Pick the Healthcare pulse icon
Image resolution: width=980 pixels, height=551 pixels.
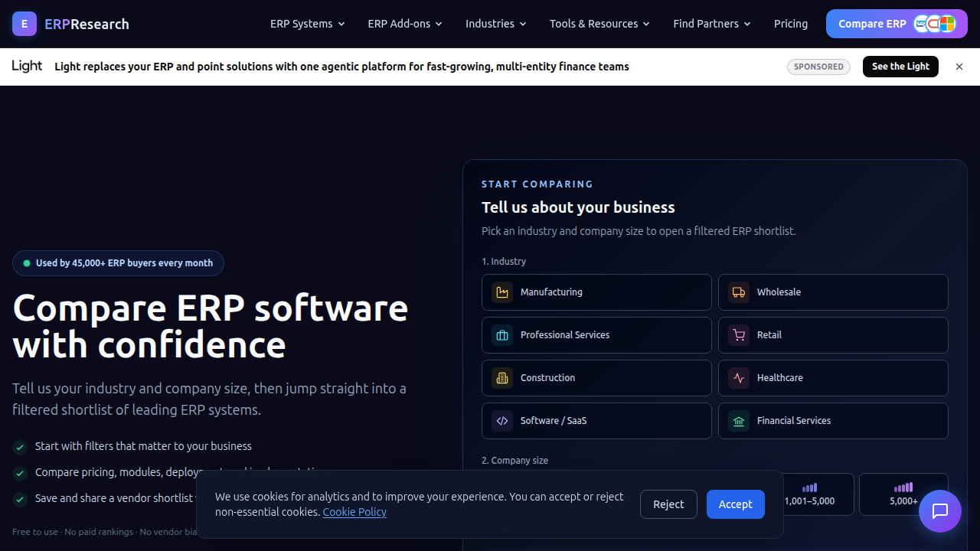point(739,378)
